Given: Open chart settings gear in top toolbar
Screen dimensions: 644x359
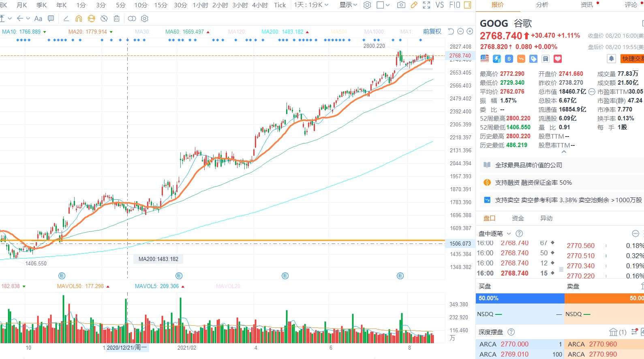Looking at the screenshot, I should point(367,5).
